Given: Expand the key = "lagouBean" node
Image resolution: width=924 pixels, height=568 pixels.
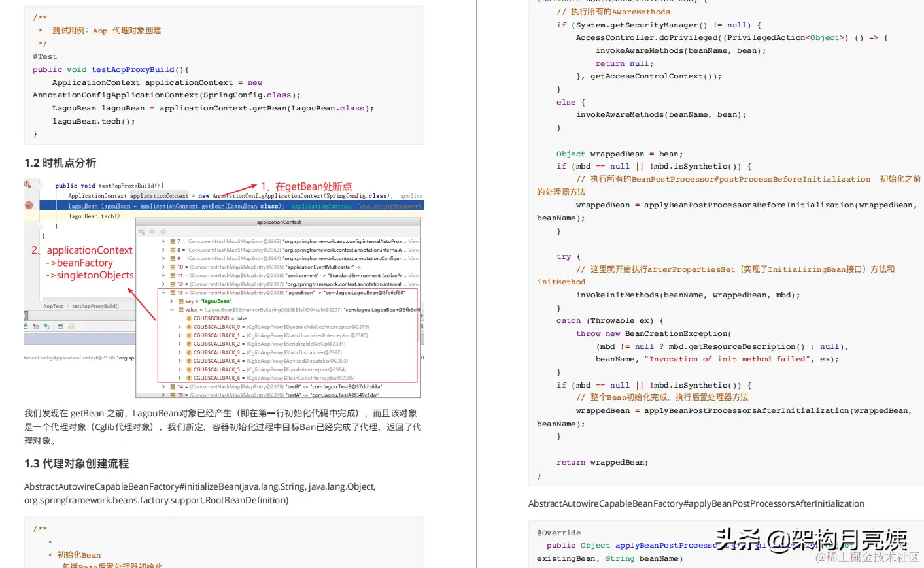Looking at the screenshot, I should (x=172, y=301).
